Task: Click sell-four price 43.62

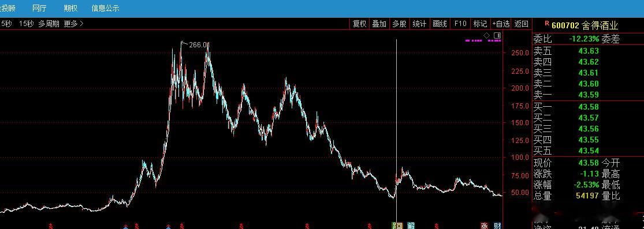Action: [x=589, y=62]
